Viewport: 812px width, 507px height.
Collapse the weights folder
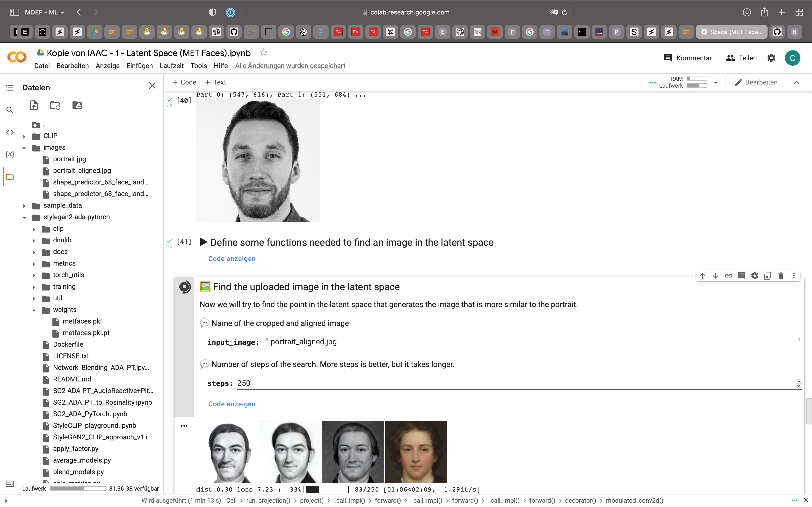[34, 310]
